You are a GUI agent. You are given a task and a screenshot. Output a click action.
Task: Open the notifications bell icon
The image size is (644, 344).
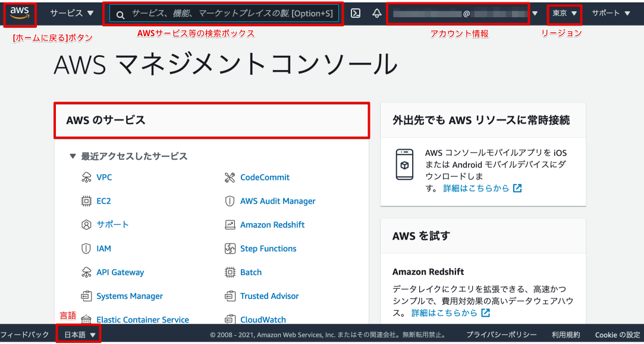[x=376, y=14]
